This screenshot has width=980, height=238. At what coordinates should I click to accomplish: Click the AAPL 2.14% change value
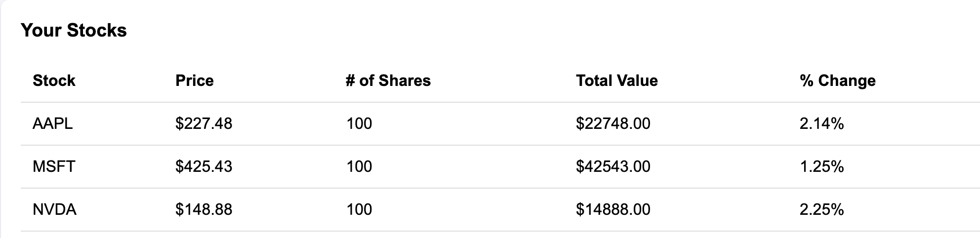click(821, 123)
